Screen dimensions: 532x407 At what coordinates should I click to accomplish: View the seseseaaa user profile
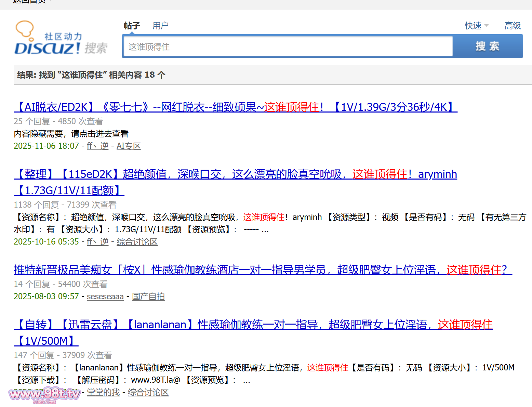105,297
